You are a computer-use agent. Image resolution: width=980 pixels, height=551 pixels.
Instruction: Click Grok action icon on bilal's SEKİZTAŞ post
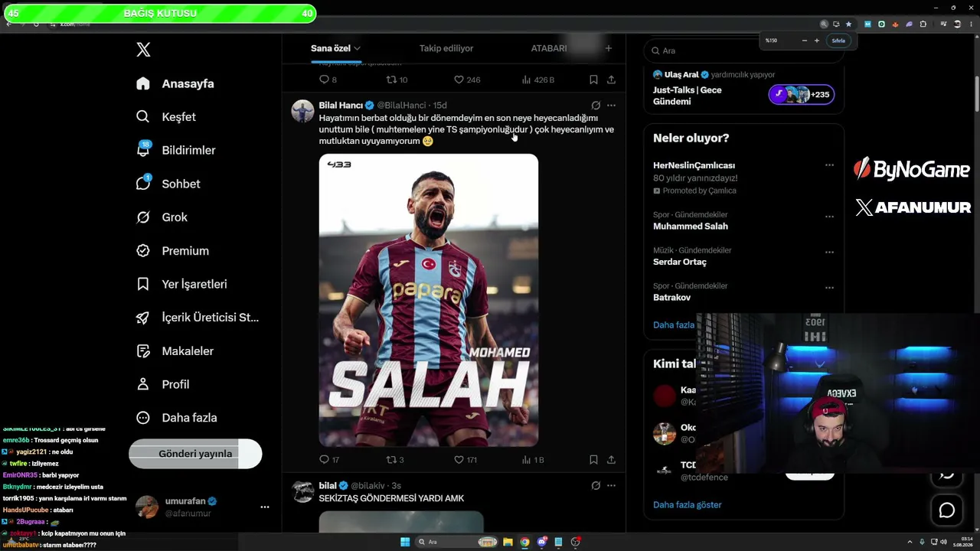[x=596, y=485]
